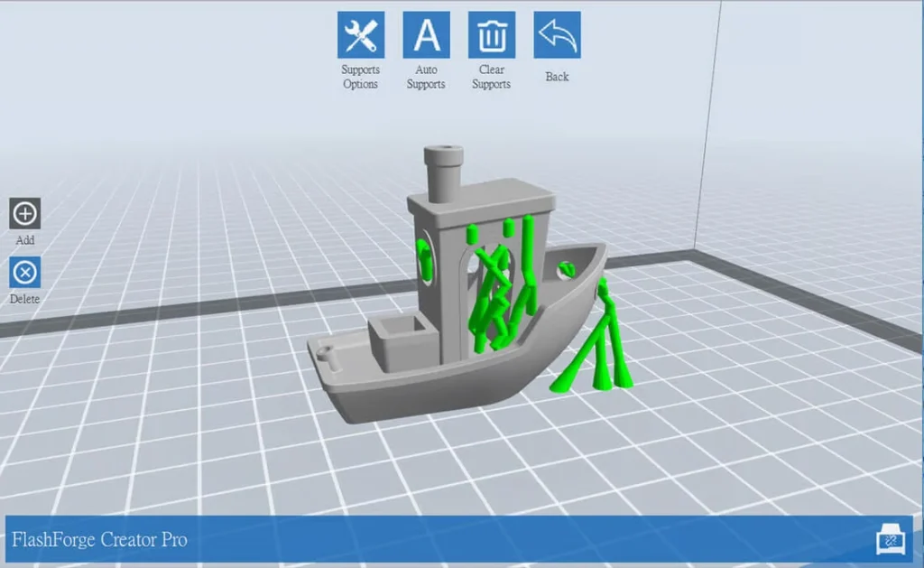The width and height of the screenshot is (924, 568).
Task: Select green support in the bow hawsehole
Action: pos(567,269)
